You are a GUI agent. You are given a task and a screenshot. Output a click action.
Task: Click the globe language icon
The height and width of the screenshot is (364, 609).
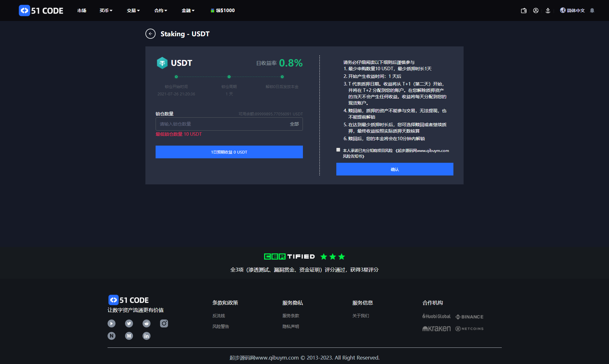[x=563, y=10]
